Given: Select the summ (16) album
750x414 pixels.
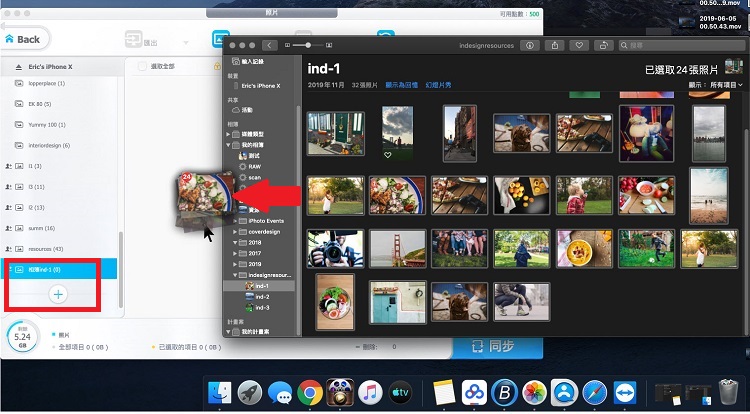Looking at the screenshot, I should [x=42, y=228].
